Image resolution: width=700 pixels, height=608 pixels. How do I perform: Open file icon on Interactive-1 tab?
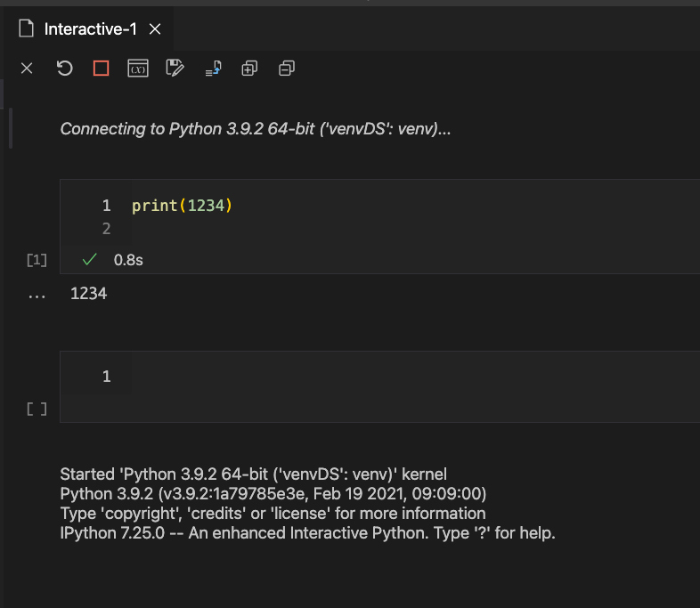pos(27,28)
